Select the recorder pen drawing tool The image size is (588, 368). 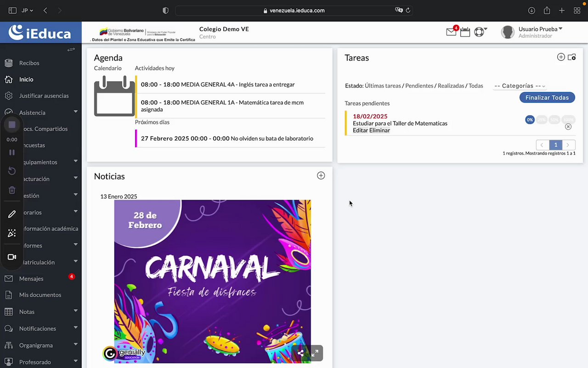tap(12, 214)
